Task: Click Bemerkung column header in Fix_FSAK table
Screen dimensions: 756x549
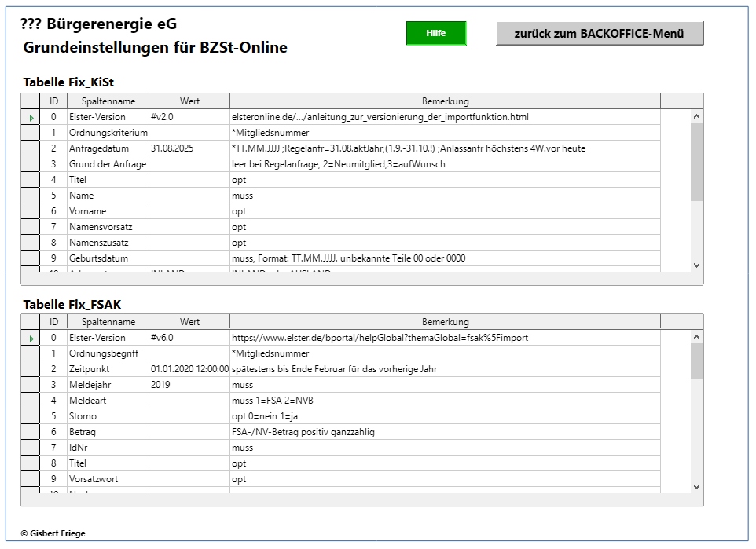Action: (x=445, y=322)
